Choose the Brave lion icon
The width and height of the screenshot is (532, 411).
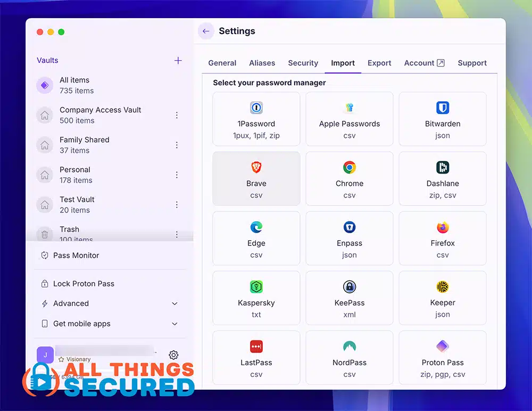point(256,168)
